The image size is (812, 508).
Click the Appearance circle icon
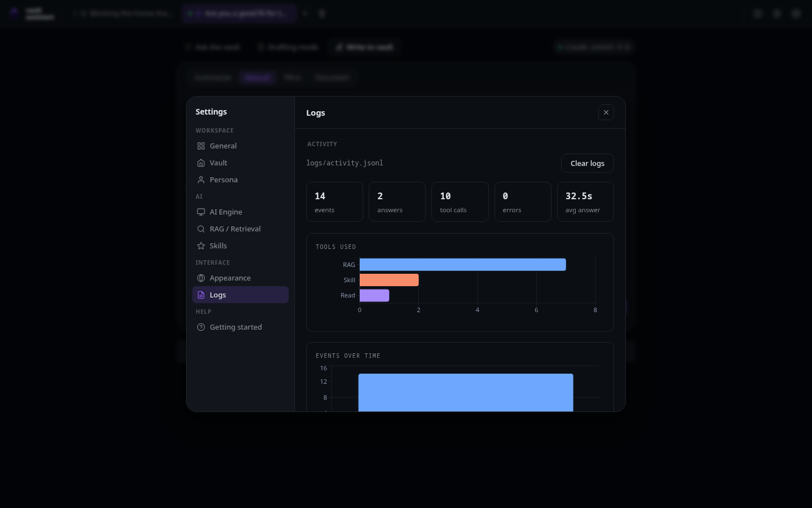pos(201,278)
